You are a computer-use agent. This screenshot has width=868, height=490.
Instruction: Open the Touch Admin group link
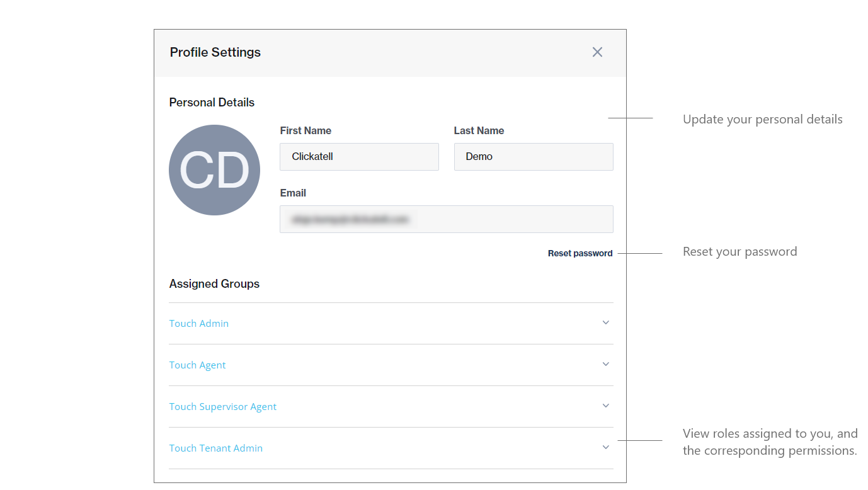point(199,324)
